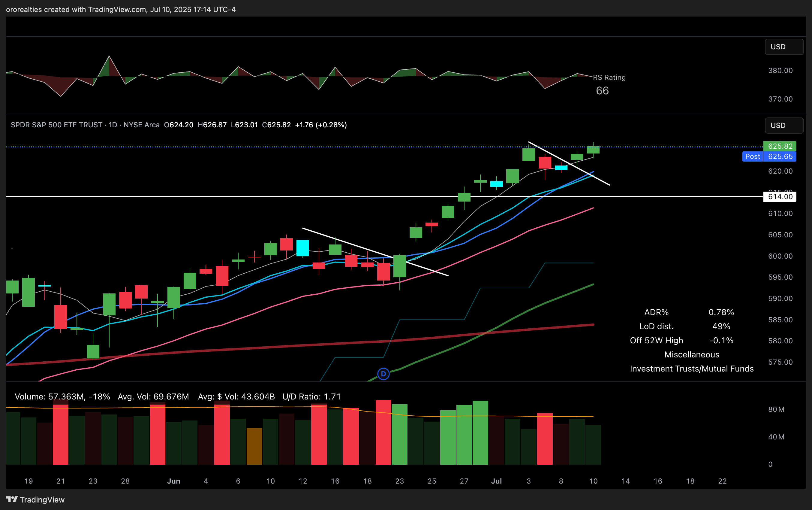Click Investment Trusts/Mutual Funds industry label
This screenshot has width=812, height=510.
pos(692,369)
